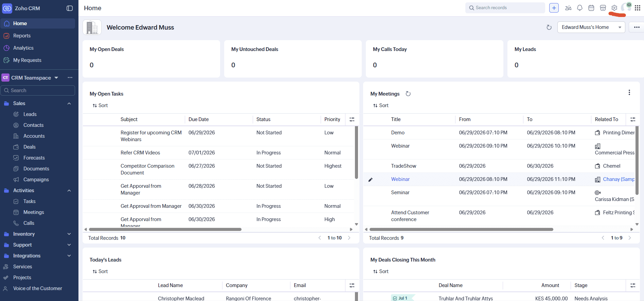The height and width of the screenshot is (301, 644).
Task: Click the sidebar Search field
Action: click(x=38, y=90)
